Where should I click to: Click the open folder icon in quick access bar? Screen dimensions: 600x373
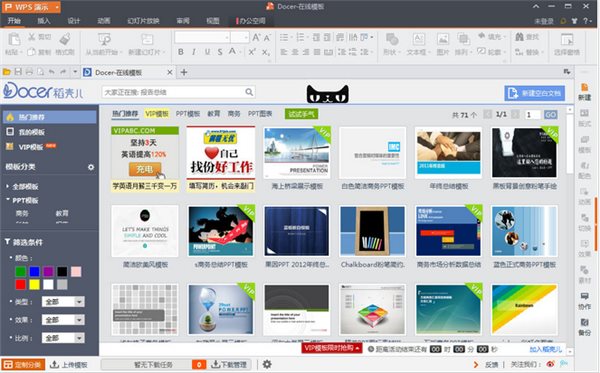(7, 72)
